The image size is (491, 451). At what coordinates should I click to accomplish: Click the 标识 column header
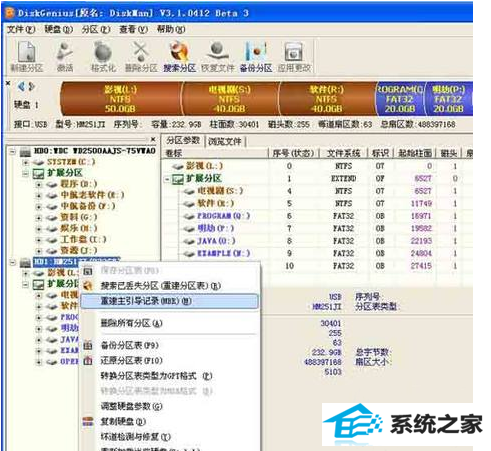381,153
